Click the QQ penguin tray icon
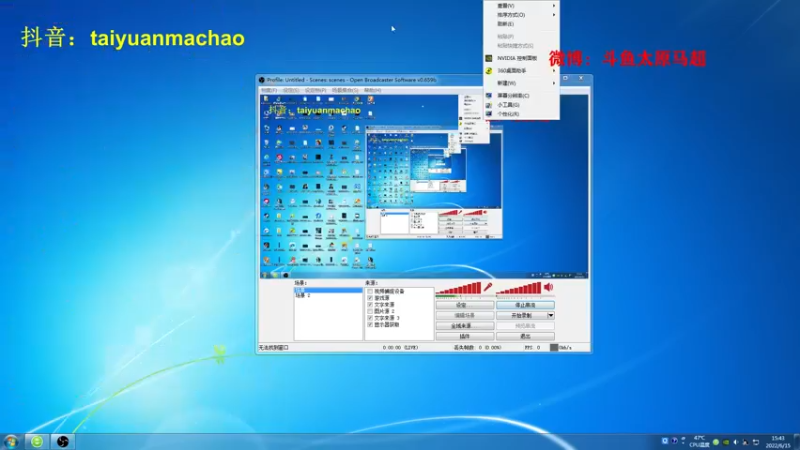Screen dimensions: 800x450 click(745, 442)
